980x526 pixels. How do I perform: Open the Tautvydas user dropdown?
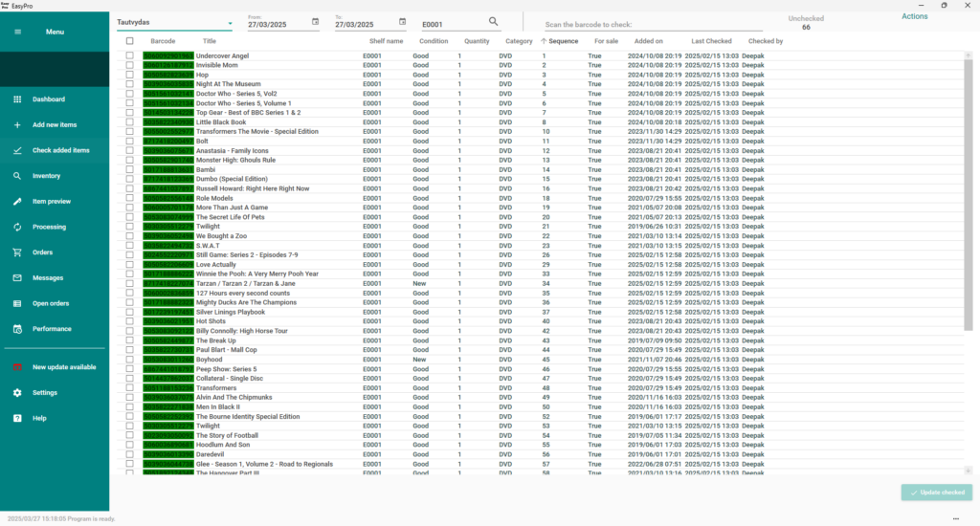174,23
